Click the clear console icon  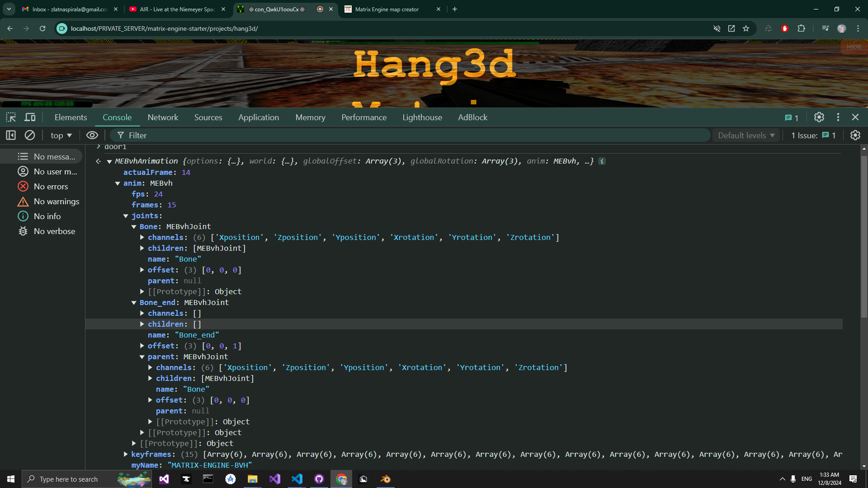(30, 135)
